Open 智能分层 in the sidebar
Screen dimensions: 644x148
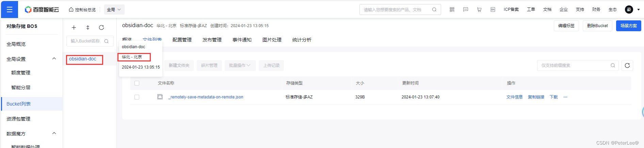tap(21, 88)
